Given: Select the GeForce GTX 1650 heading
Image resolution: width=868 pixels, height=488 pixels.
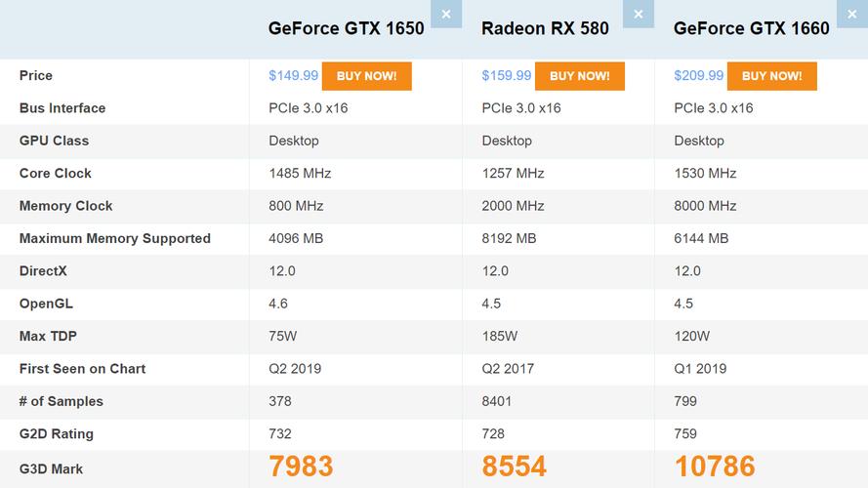Looking at the screenshot, I should pos(346,28).
